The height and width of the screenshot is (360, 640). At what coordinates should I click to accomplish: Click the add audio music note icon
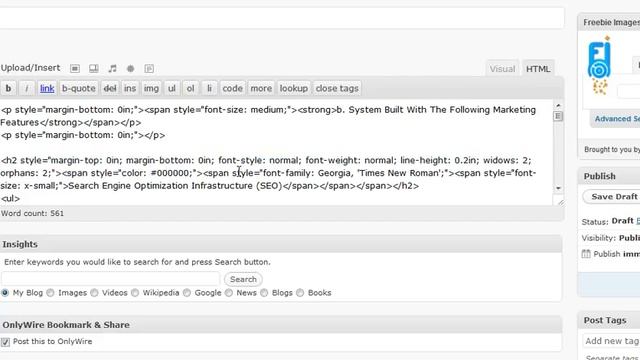point(112,69)
